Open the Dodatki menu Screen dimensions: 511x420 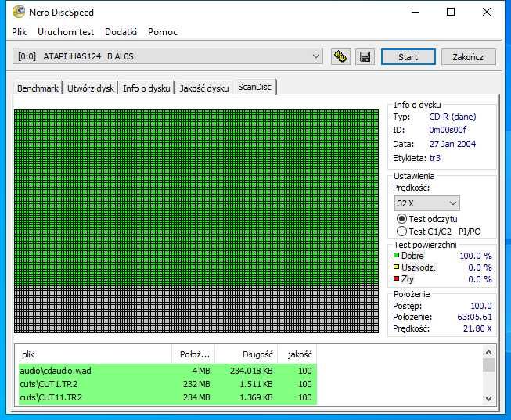click(121, 32)
